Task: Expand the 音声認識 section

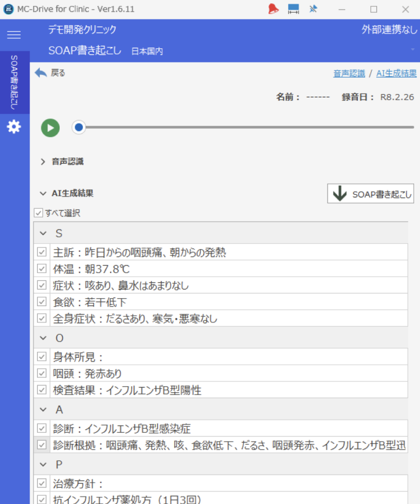Action: click(x=43, y=161)
